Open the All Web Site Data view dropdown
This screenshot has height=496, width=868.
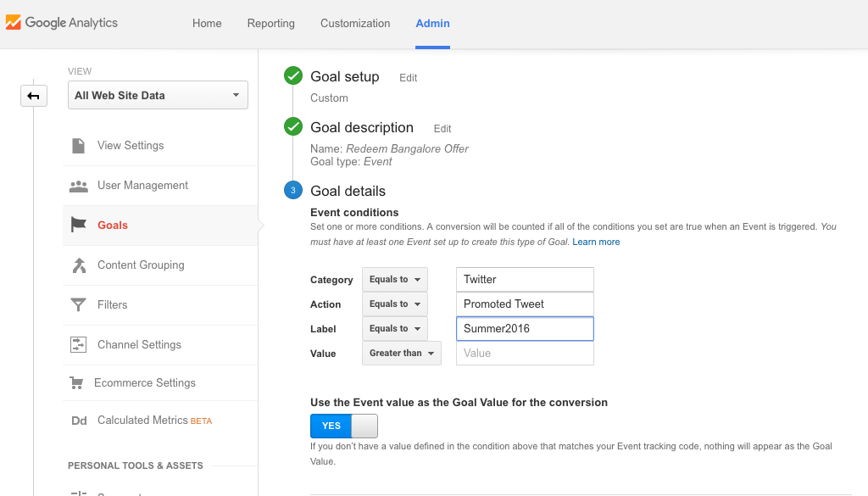click(x=158, y=96)
